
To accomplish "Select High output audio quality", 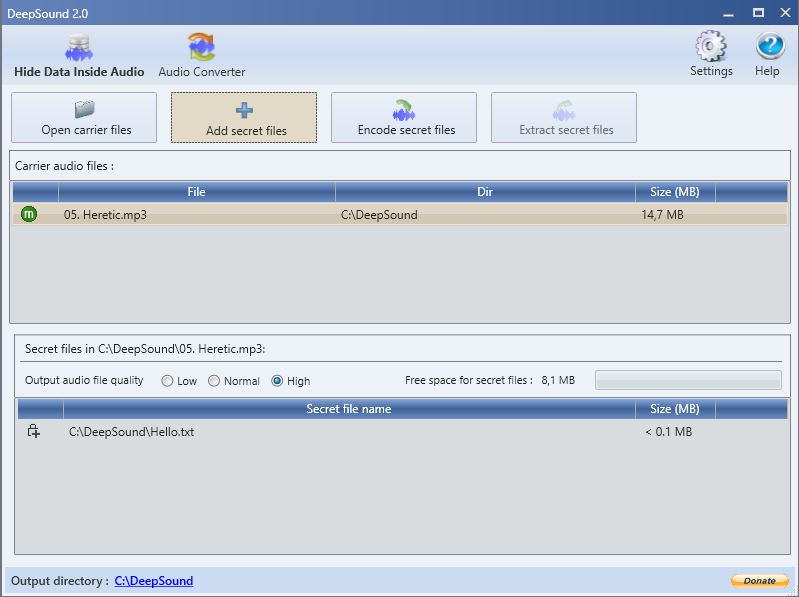I will point(277,381).
